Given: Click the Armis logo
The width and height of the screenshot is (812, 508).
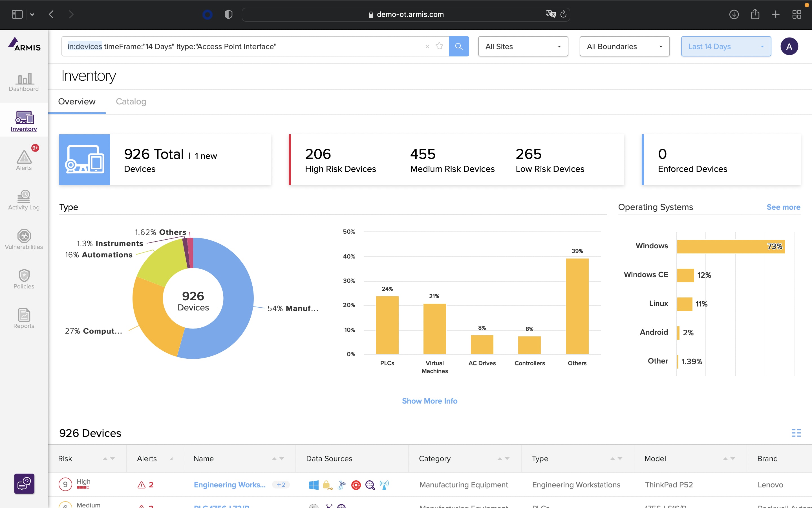Looking at the screenshot, I should tap(24, 44).
